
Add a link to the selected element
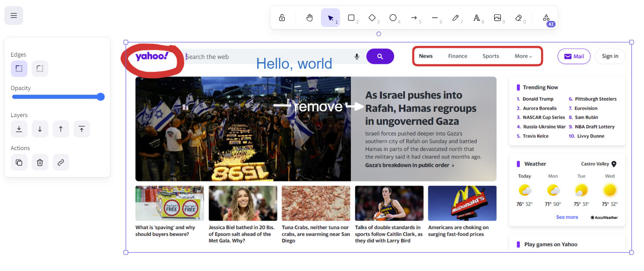click(61, 162)
